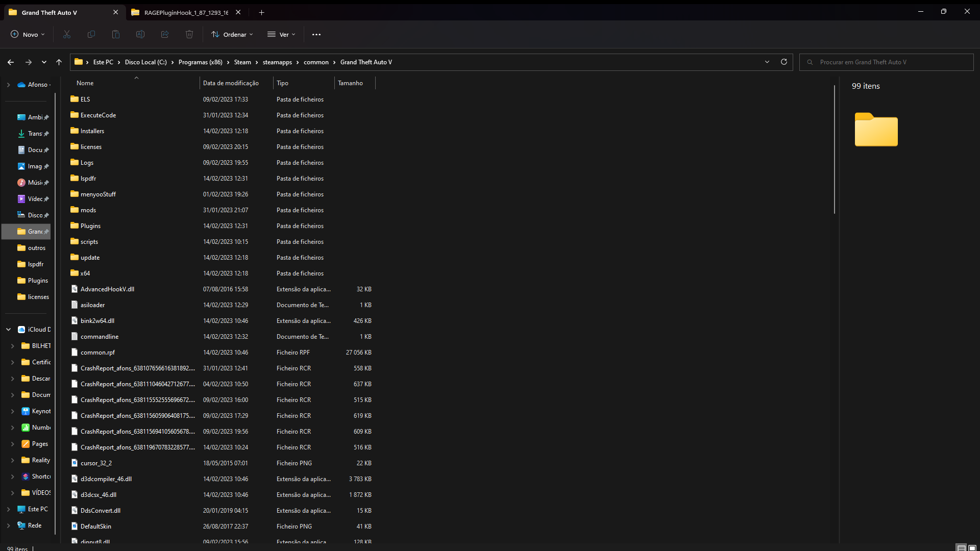
Task: Click the Copy icon in toolbar
Action: click(x=91, y=34)
